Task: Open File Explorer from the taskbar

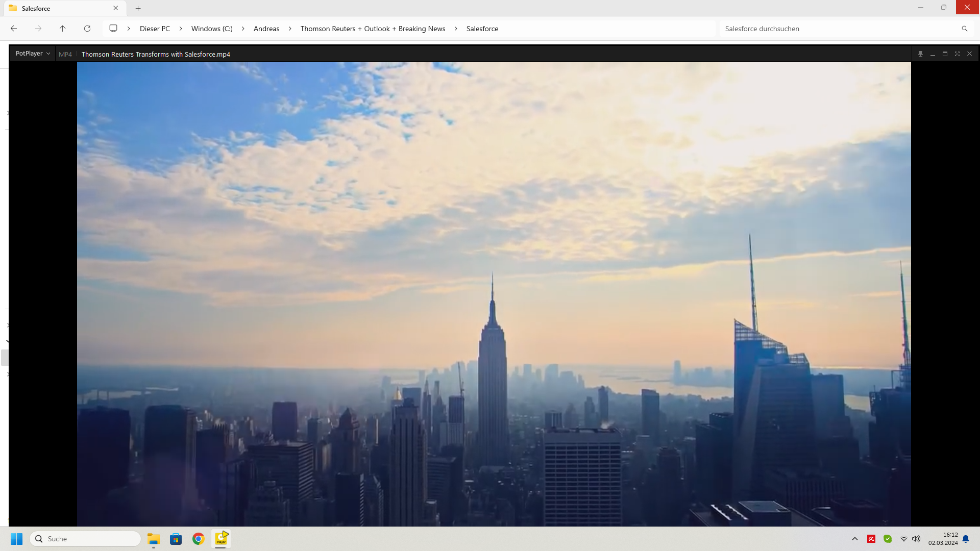Action: coord(154,539)
